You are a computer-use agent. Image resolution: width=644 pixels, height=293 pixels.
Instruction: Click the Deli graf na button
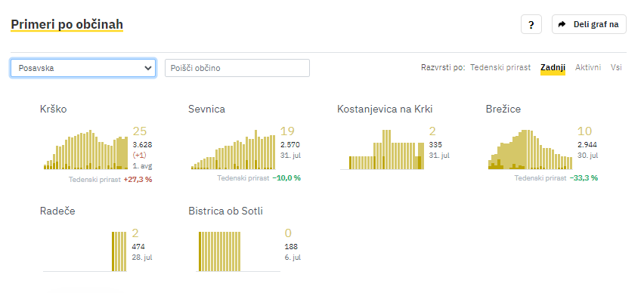[x=589, y=25]
